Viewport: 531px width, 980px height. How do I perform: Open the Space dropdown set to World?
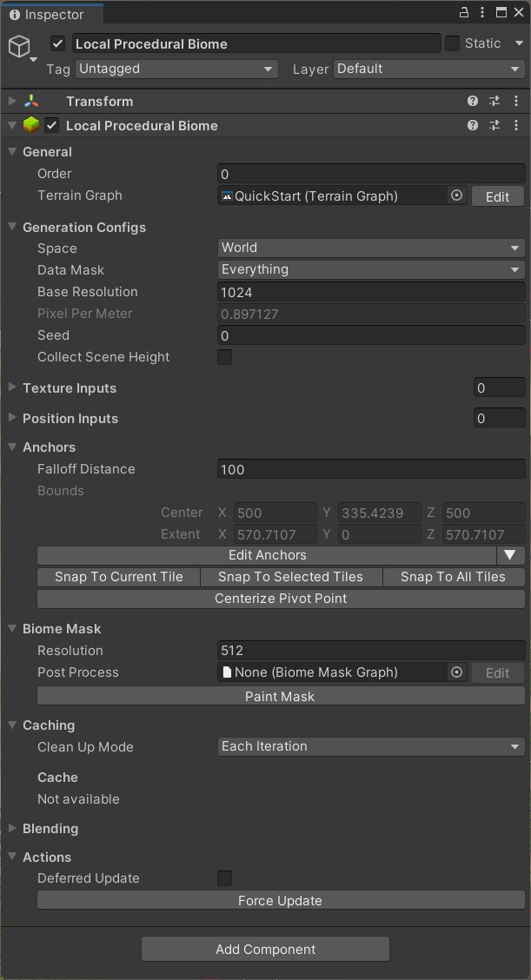(x=371, y=248)
